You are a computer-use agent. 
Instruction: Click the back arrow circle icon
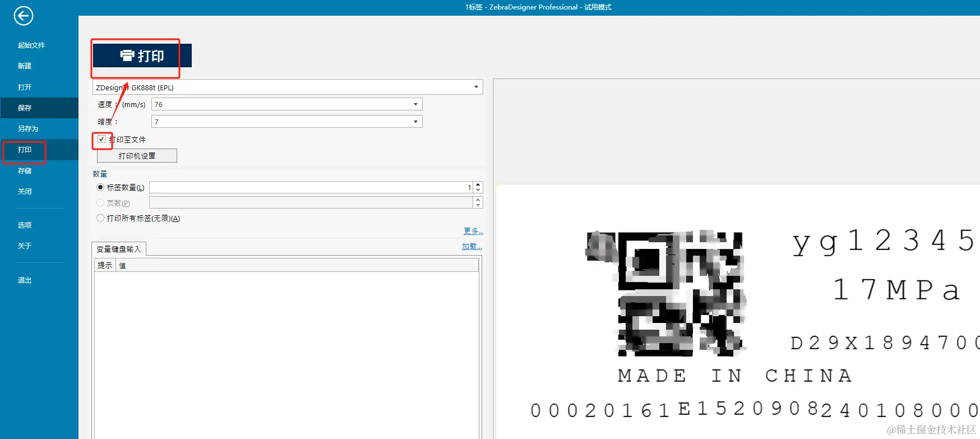click(x=24, y=16)
